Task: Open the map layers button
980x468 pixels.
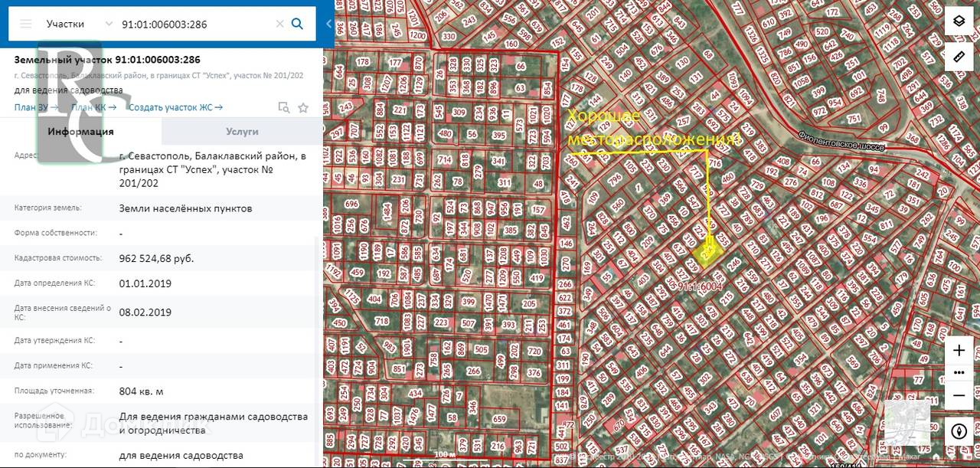Action: click(959, 21)
